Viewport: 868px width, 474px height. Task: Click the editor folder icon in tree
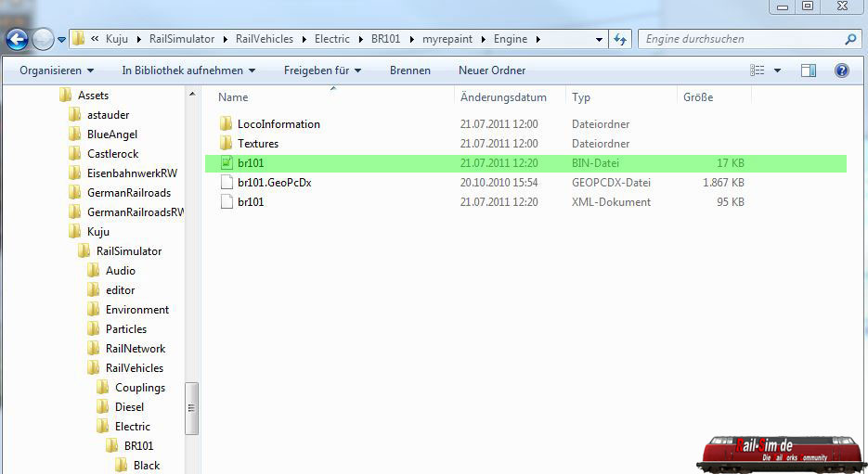94,289
